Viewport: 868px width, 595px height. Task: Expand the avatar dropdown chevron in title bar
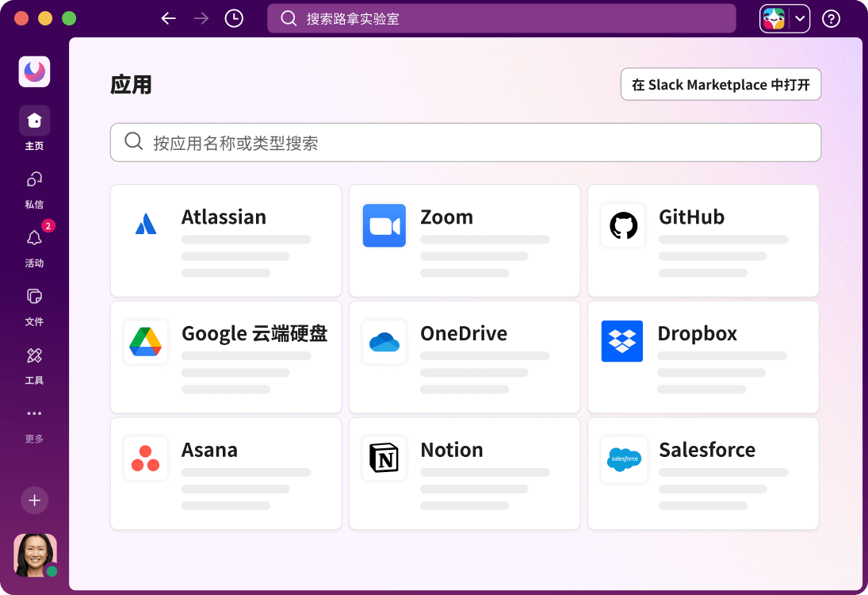(x=800, y=18)
